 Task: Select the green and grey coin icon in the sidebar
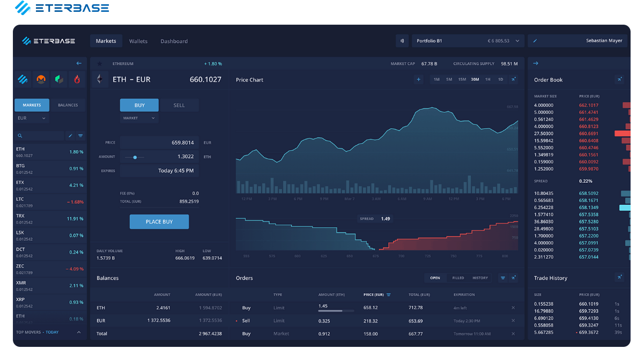click(60, 79)
